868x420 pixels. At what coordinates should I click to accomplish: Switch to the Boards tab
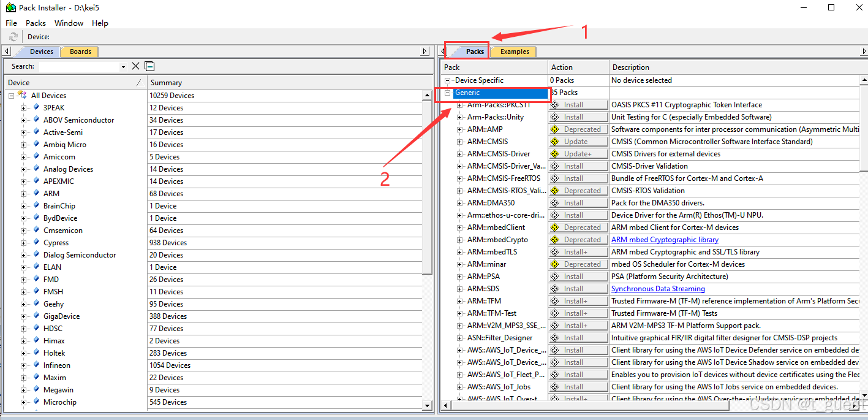tap(80, 52)
